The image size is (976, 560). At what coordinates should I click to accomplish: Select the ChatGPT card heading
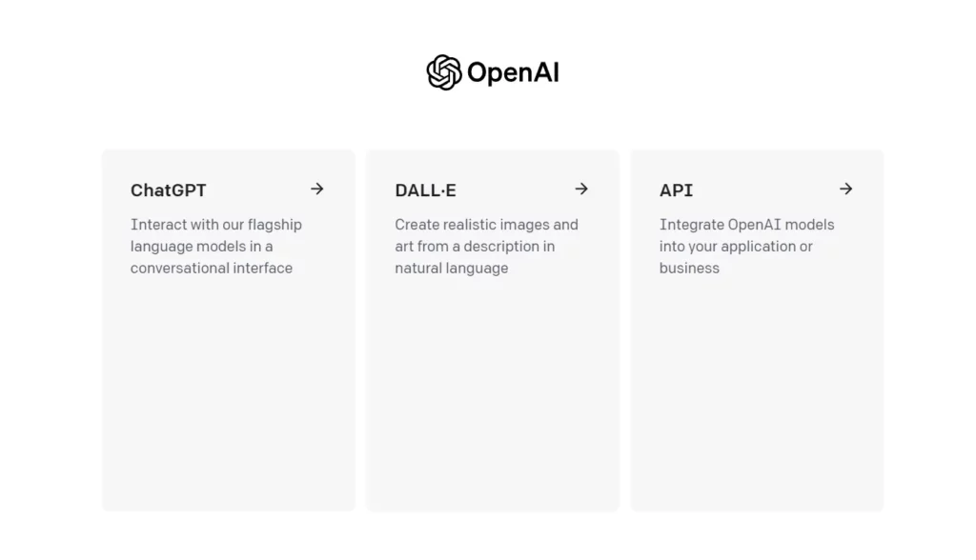click(168, 190)
